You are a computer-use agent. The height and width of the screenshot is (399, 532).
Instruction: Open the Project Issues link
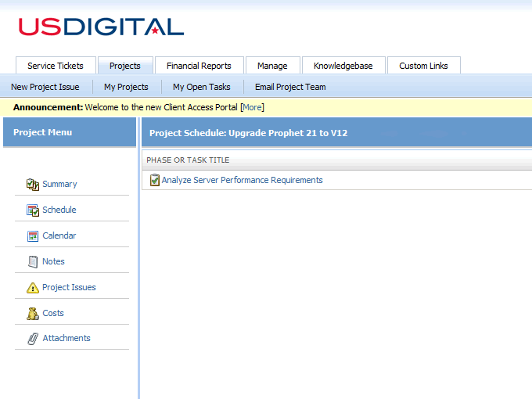click(x=69, y=287)
